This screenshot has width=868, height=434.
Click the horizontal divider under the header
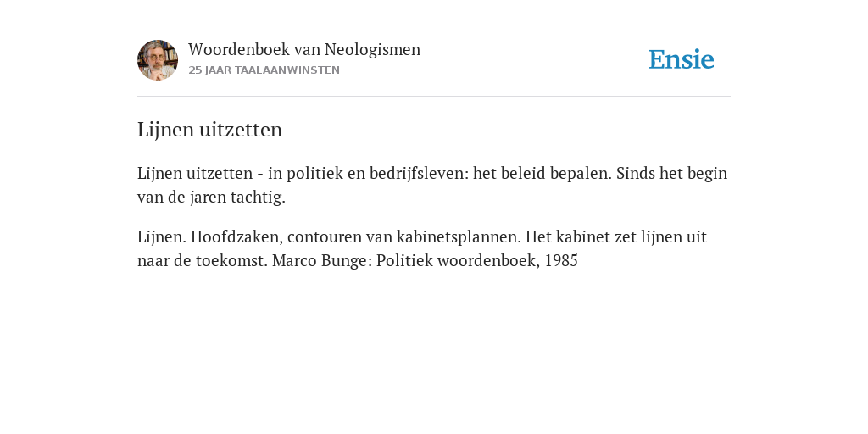[x=434, y=97]
